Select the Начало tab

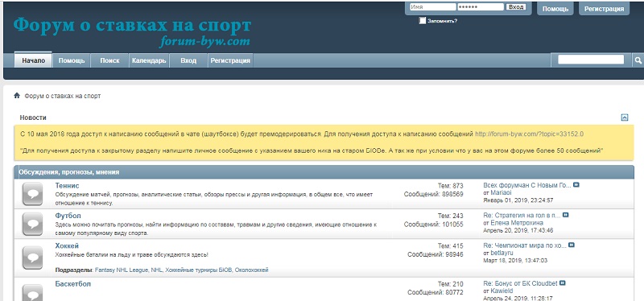point(33,60)
